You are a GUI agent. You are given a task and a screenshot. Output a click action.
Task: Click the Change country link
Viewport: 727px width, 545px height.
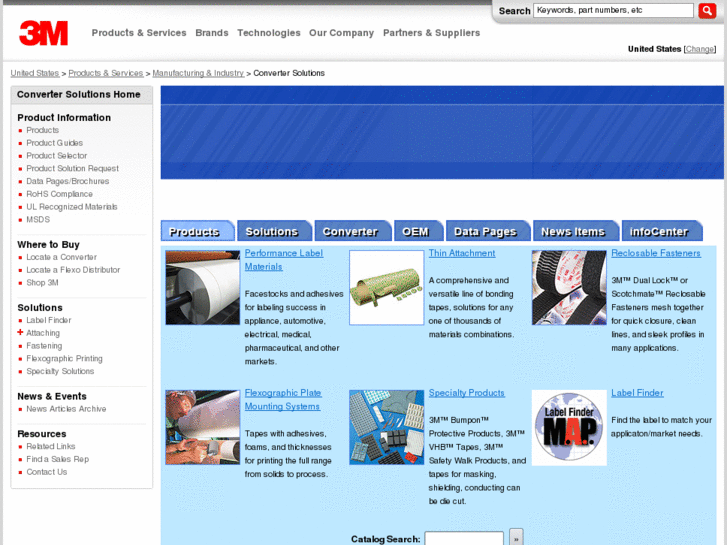(700, 49)
